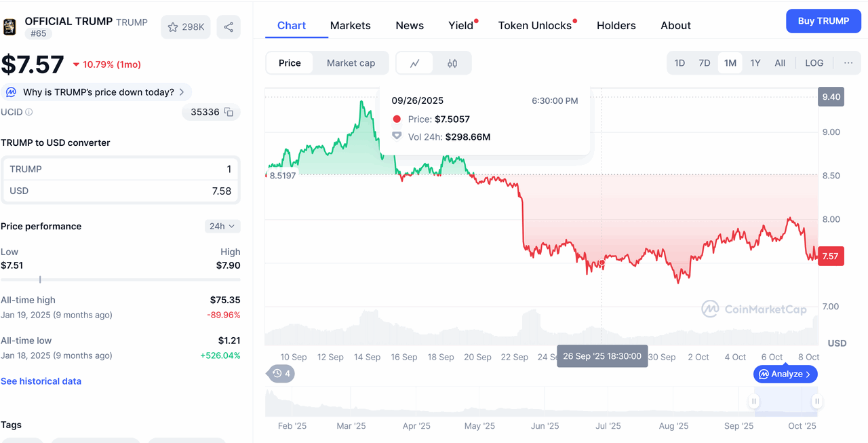Click the right handle of timeline range slider

pyautogui.click(x=817, y=401)
